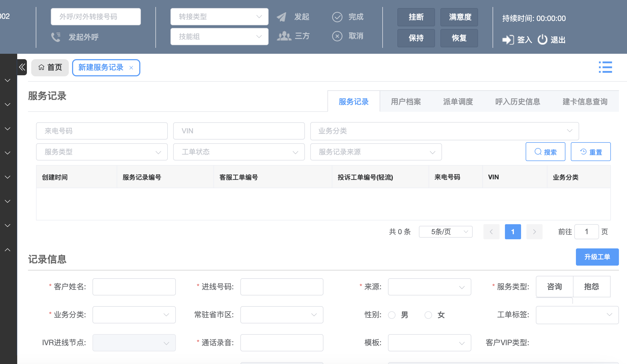Image resolution: width=627 pixels, height=364 pixels.
Task: Click the 保持 button
Action: pos(416,38)
